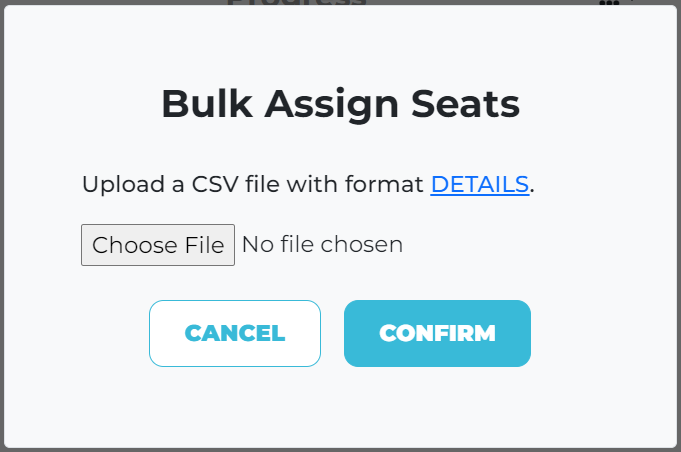Click the CANCEL button

235,333
